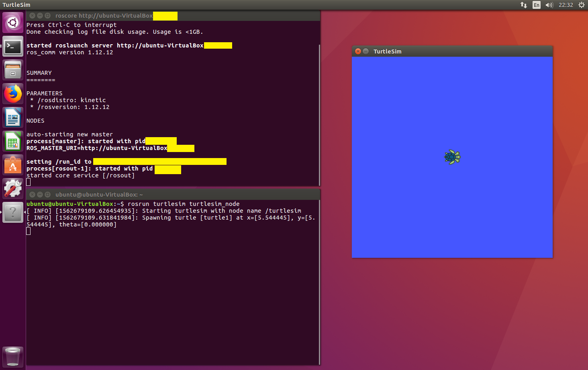Launch Firefox web browser
The width and height of the screenshot is (588, 370).
13,94
